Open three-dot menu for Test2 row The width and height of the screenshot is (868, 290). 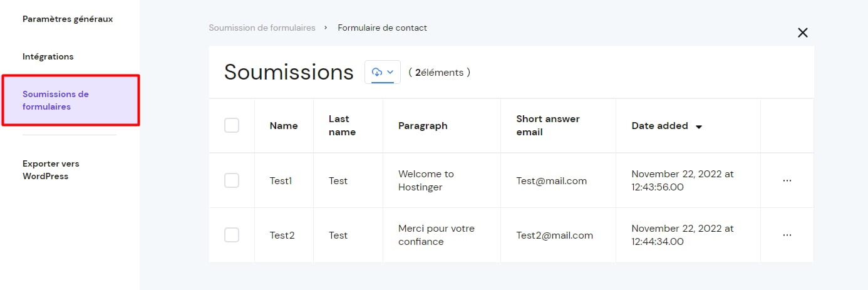click(787, 235)
